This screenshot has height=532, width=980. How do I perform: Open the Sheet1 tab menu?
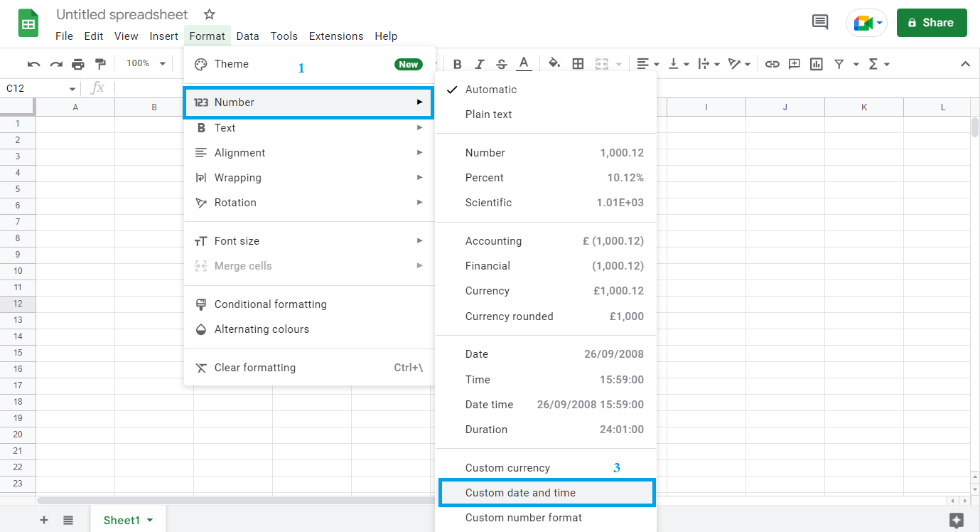(149, 520)
